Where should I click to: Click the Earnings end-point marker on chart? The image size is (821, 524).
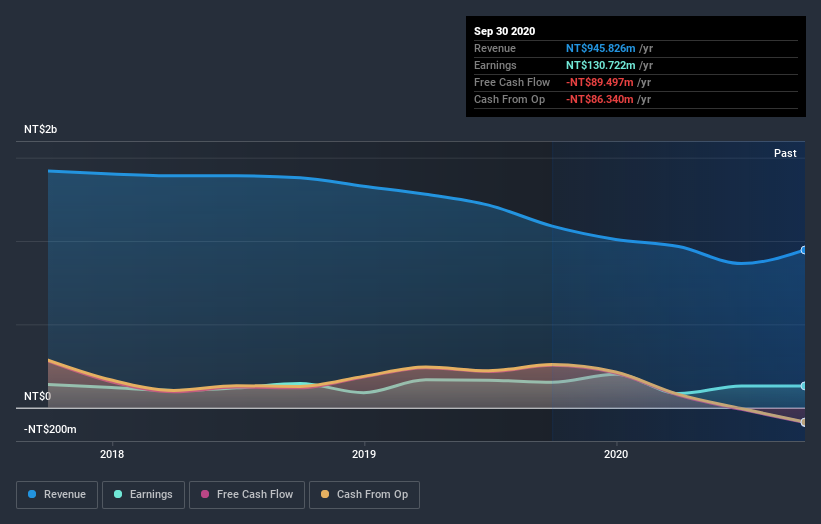tap(804, 386)
